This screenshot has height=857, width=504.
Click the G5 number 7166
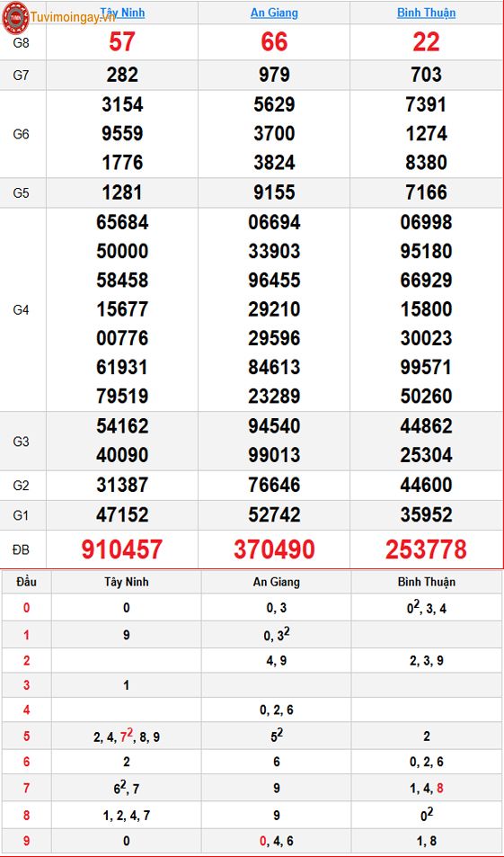tap(427, 192)
